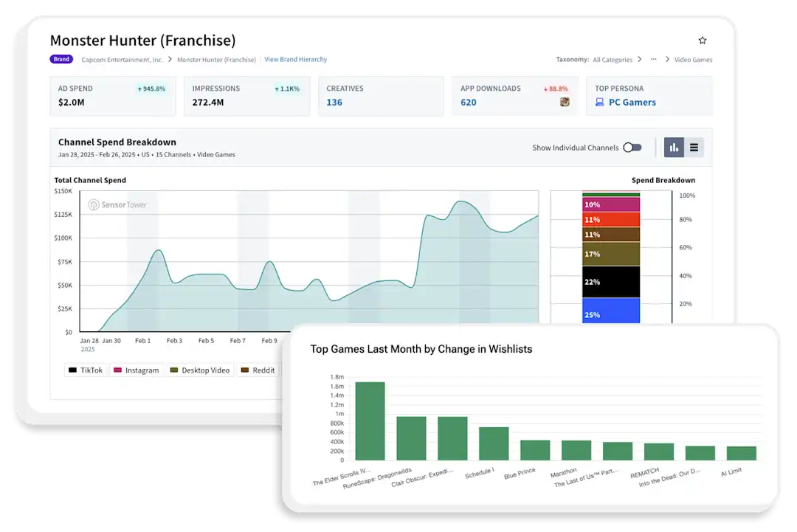Click Impressions 272.4M value

point(208,102)
